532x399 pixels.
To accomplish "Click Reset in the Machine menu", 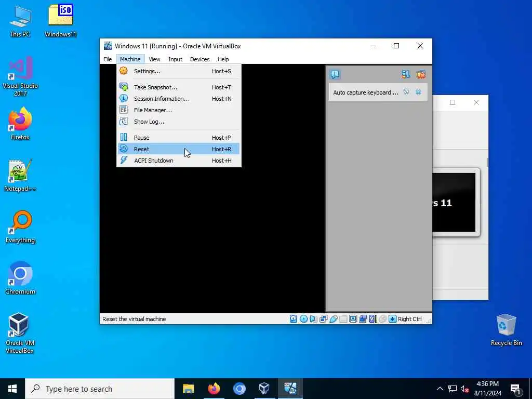I will pyautogui.click(x=179, y=149).
